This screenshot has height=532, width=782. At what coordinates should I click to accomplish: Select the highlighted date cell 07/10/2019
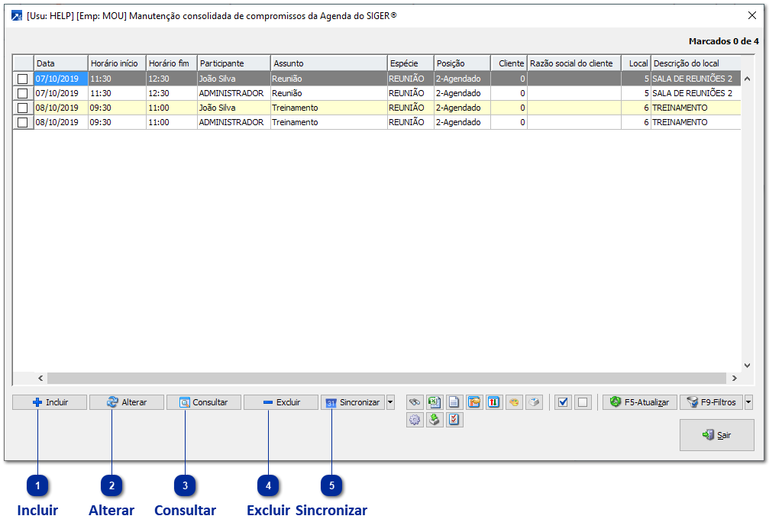(x=61, y=79)
